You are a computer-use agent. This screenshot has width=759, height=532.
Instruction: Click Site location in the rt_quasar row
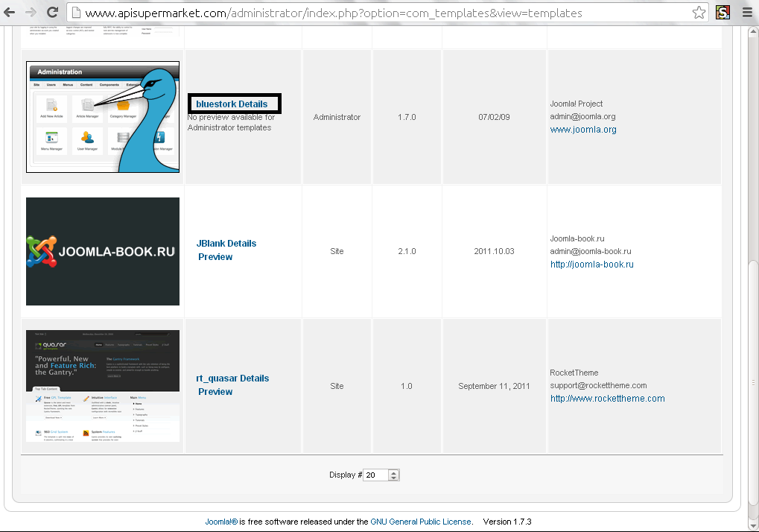coord(337,386)
